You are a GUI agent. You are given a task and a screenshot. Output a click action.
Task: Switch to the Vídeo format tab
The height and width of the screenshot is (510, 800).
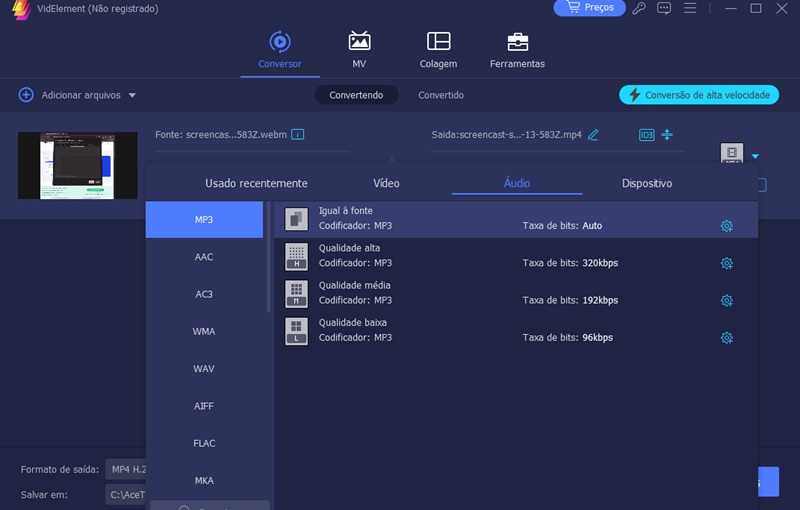(386, 183)
